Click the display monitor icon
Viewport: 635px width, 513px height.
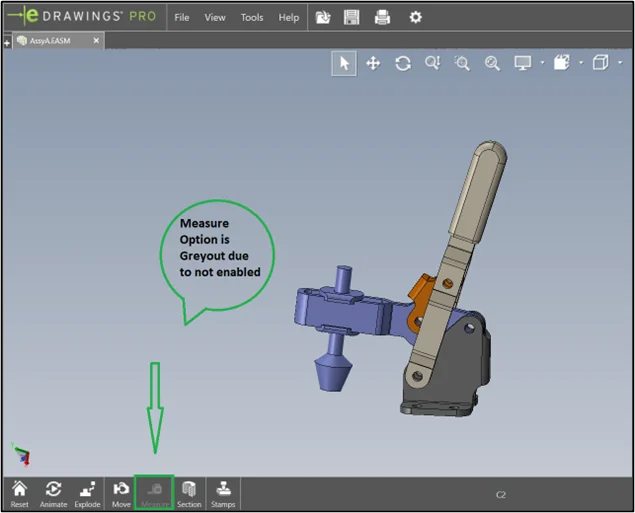point(523,63)
